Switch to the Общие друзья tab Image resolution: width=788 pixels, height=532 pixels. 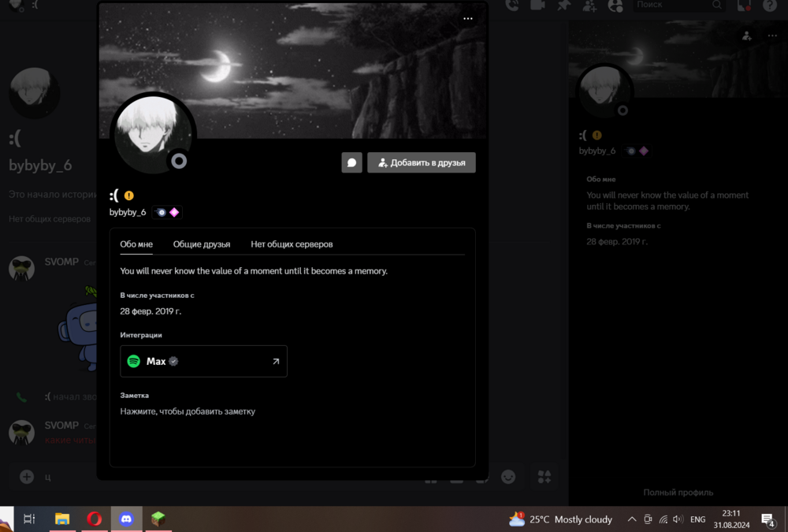click(x=202, y=244)
